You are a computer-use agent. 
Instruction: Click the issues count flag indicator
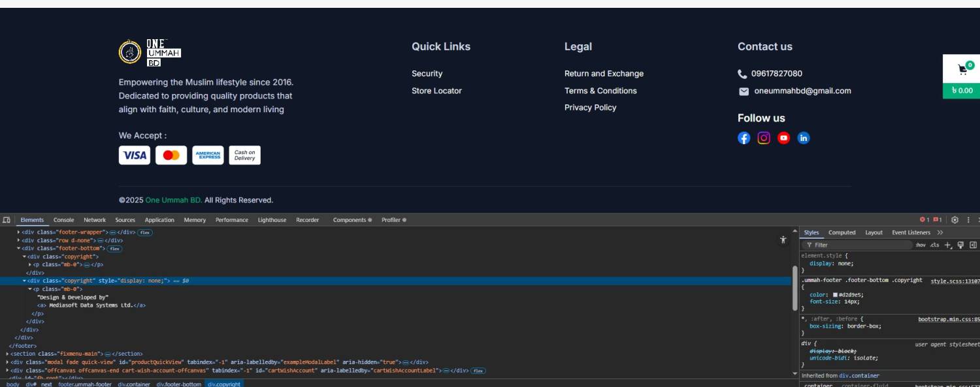click(x=937, y=220)
